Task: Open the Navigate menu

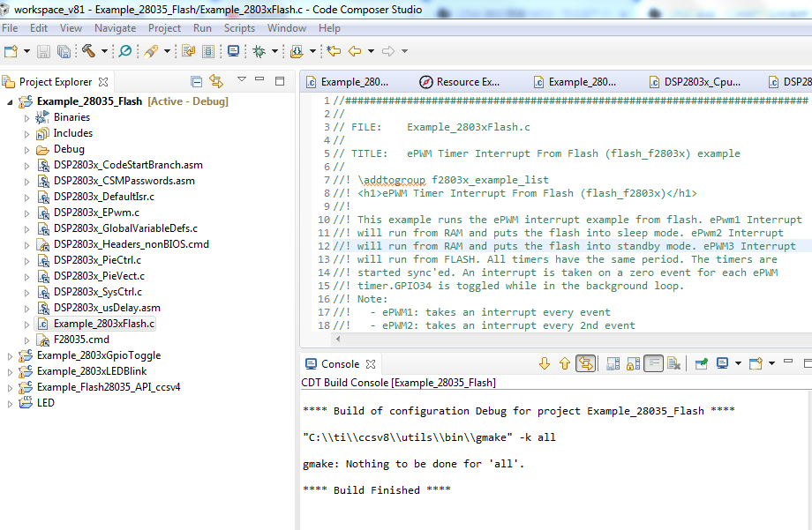Action: [x=115, y=28]
